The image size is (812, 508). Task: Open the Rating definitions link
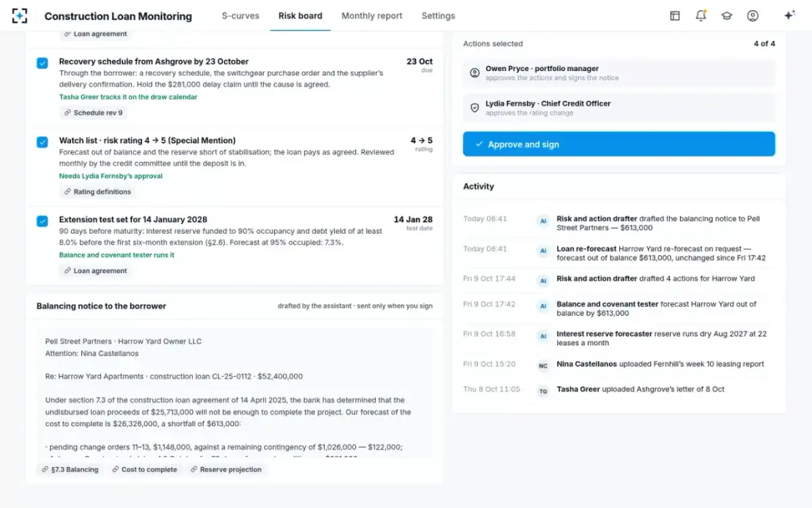pos(97,192)
